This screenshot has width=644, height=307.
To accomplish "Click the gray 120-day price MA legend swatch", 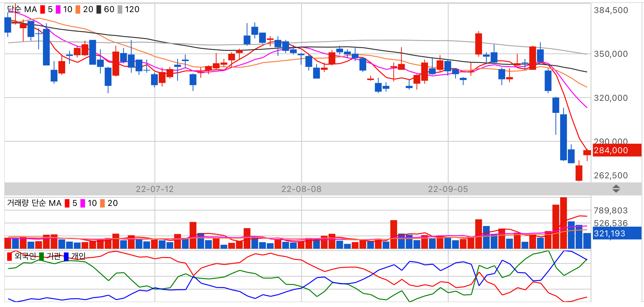I will click(x=120, y=10).
